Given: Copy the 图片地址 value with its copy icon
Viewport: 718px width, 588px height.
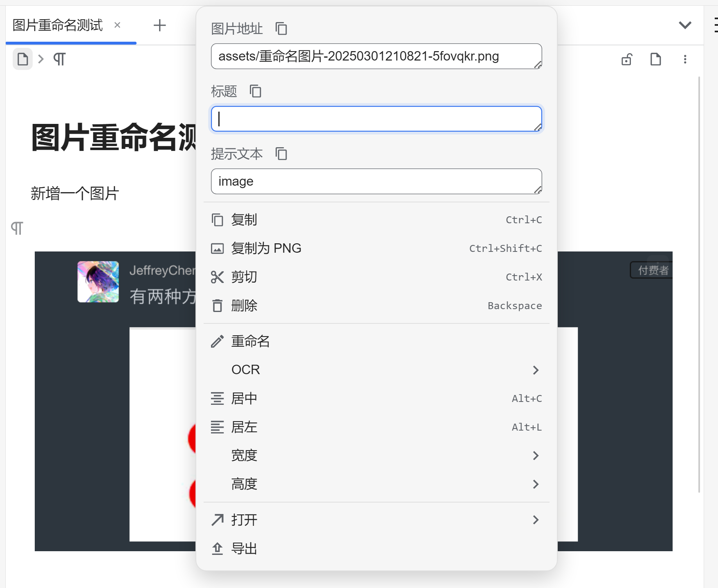Looking at the screenshot, I should (281, 29).
